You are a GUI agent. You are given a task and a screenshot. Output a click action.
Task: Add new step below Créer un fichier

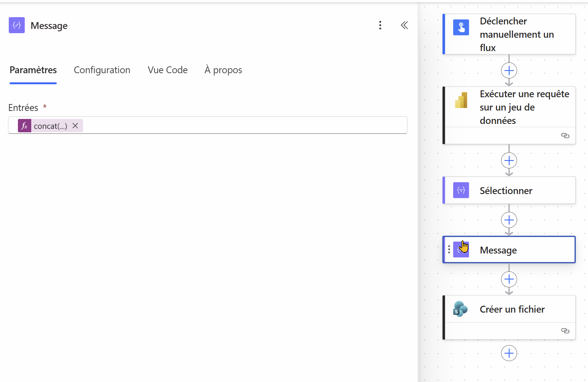pos(509,353)
